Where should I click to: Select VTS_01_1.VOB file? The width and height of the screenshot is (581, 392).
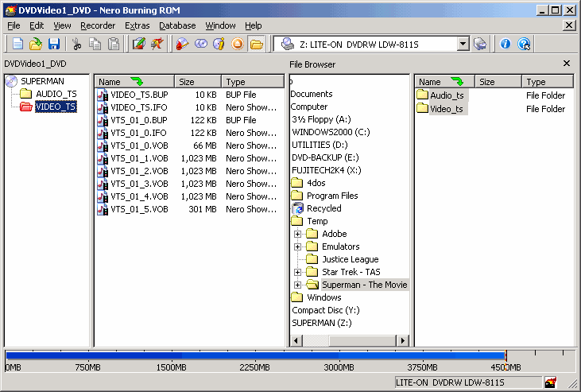click(139, 158)
